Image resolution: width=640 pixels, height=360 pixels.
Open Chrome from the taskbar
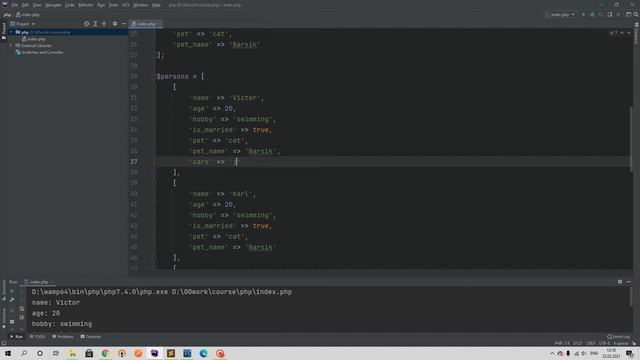[x=105, y=353]
